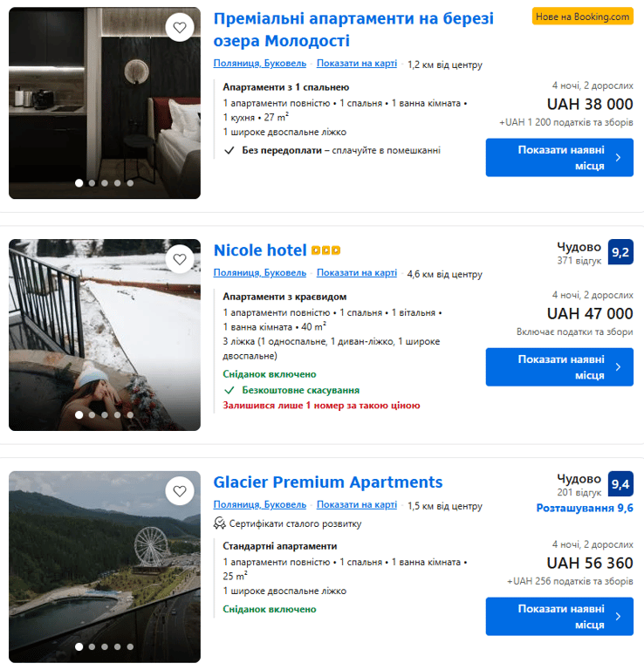The width and height of the screenshot is (644, 670).
Task: Open the Glacier Premium Apartments title link
Action: pyautogui.click(x=328, y=482)
